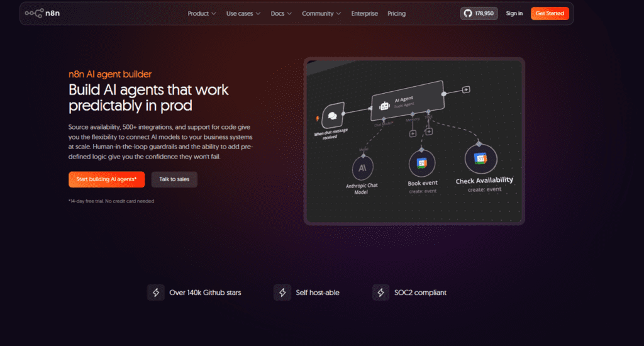Open the Community menu
The image size is (644, 346).
[x=321, y=14]
